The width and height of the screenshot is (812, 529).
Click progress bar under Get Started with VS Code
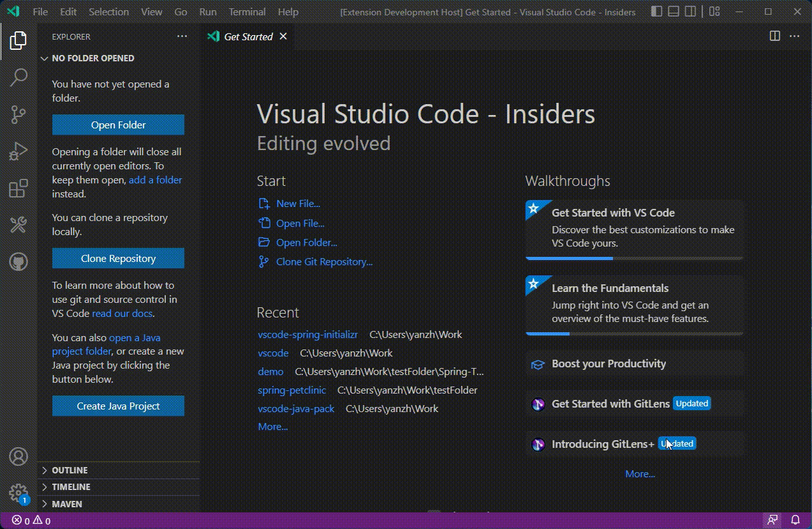click(x=635, y=259)
